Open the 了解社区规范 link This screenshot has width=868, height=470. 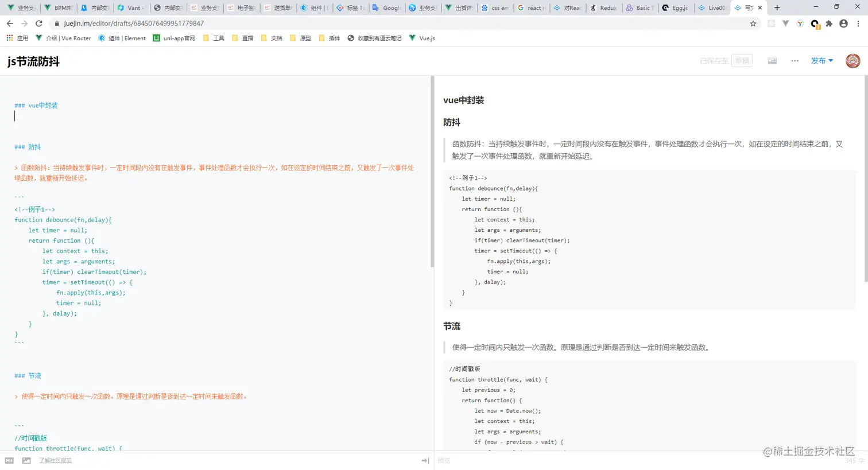(x=55, y=460)
